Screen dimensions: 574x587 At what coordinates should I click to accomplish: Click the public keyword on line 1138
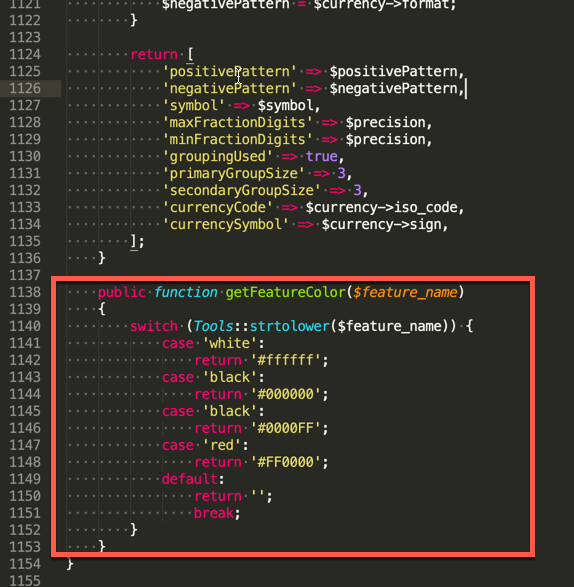pyautogui.click(x=122, y=292)
